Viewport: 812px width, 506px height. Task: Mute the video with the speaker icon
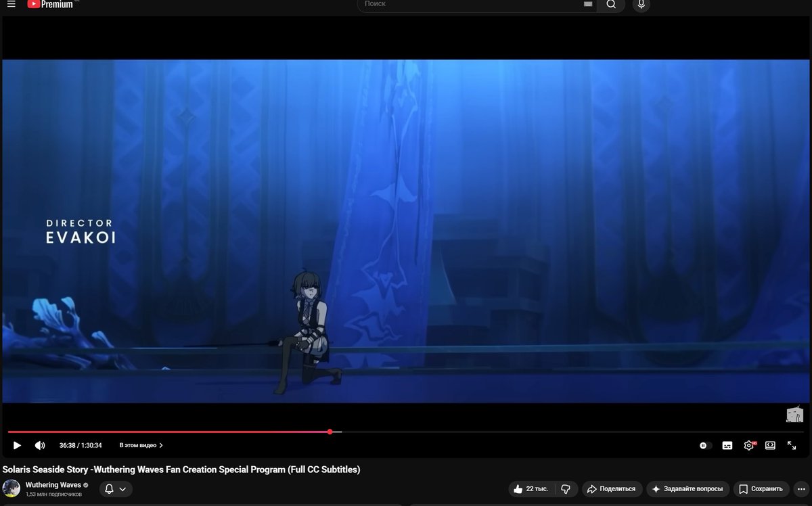click(40, 445)
